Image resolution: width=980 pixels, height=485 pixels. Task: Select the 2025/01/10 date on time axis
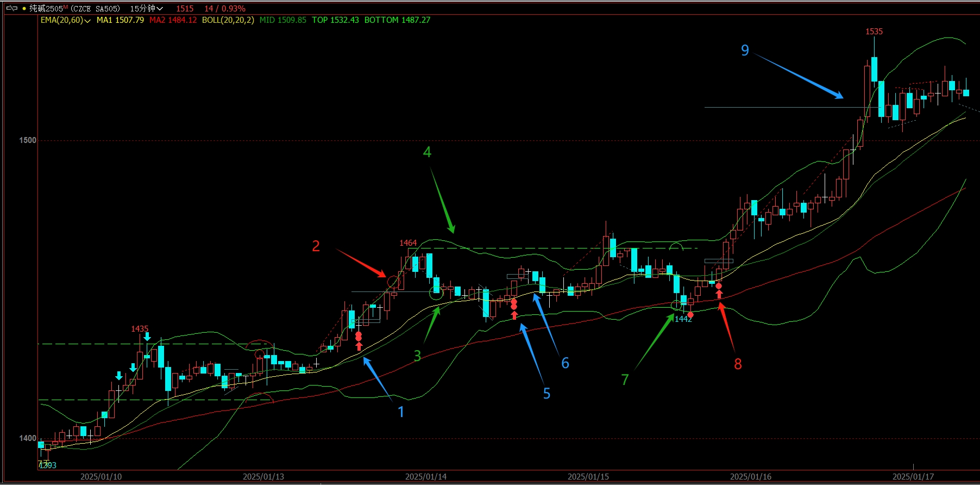(101, 477)
